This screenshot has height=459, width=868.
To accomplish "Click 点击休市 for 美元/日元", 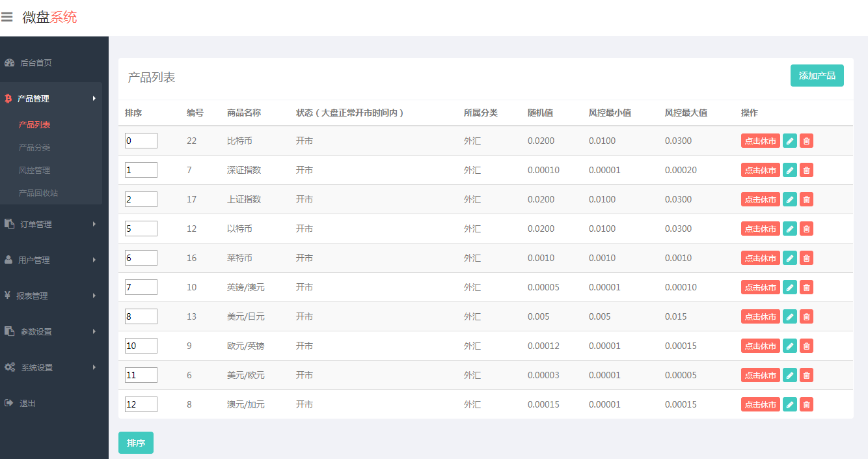I will tap(760, 316).
